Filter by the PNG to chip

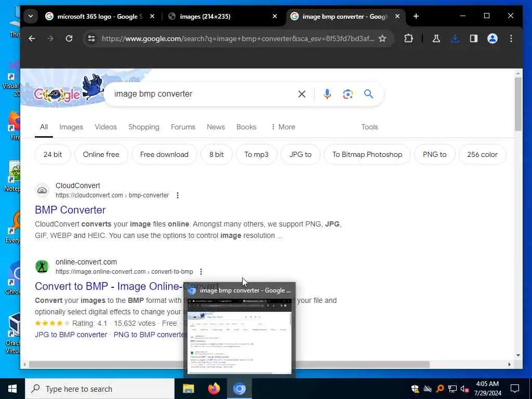435,154
